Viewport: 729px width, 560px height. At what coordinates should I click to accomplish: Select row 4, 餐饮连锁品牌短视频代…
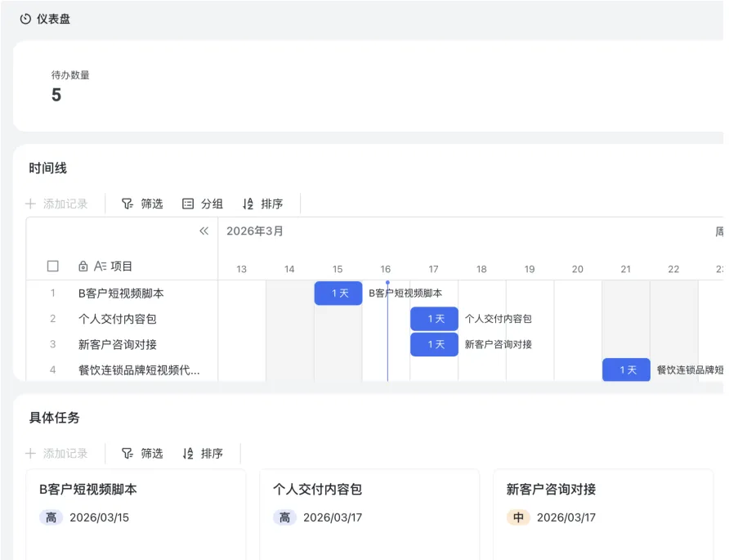tap(122, 370)
